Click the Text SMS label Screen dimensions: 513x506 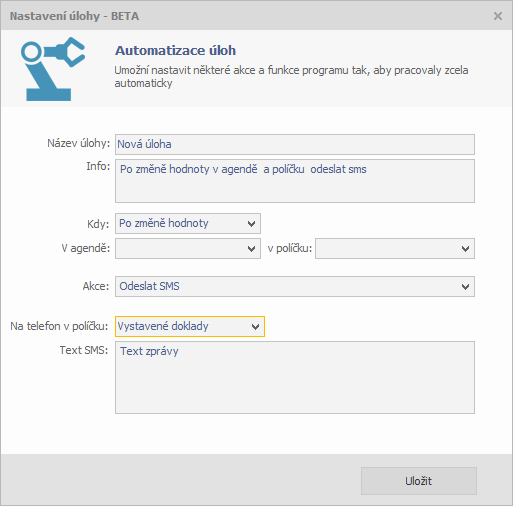point(84,350)
